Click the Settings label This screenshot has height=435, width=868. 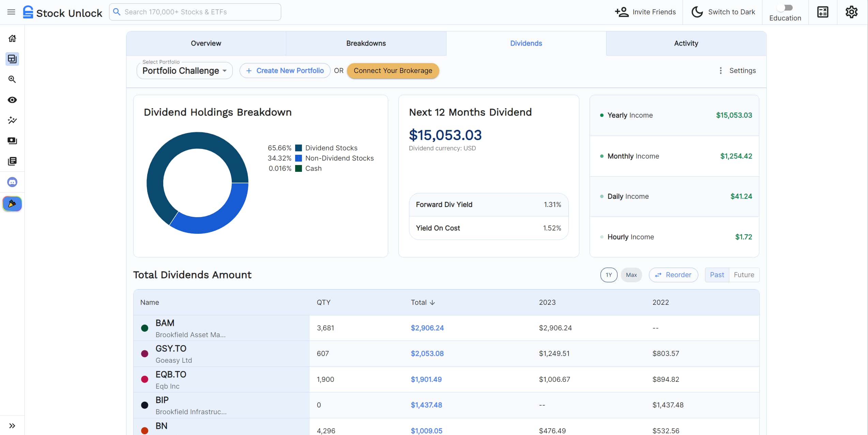coord(742,71)
